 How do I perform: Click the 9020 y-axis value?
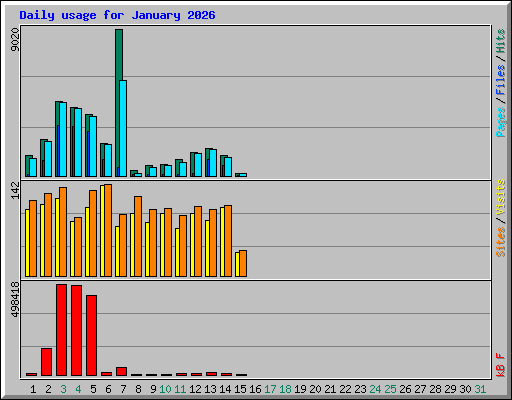[15, 40]
